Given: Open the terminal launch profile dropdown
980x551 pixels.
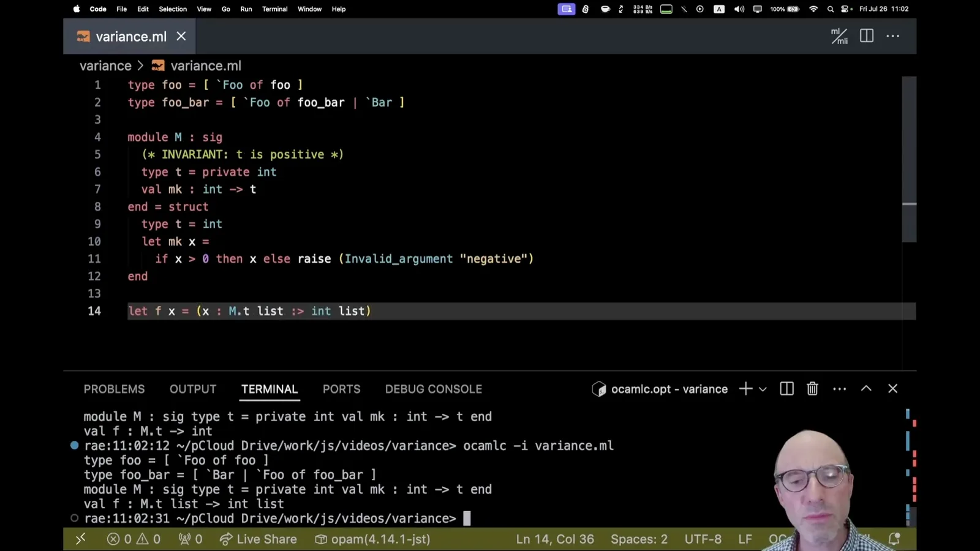Looking at the screenshot, I should tap(763, 389).
